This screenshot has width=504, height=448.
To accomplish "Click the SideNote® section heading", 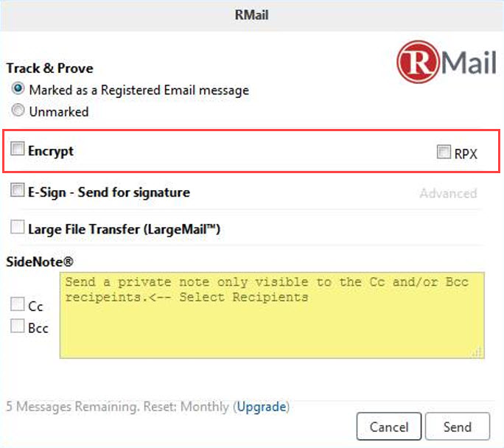I will (x=40, y=262).
